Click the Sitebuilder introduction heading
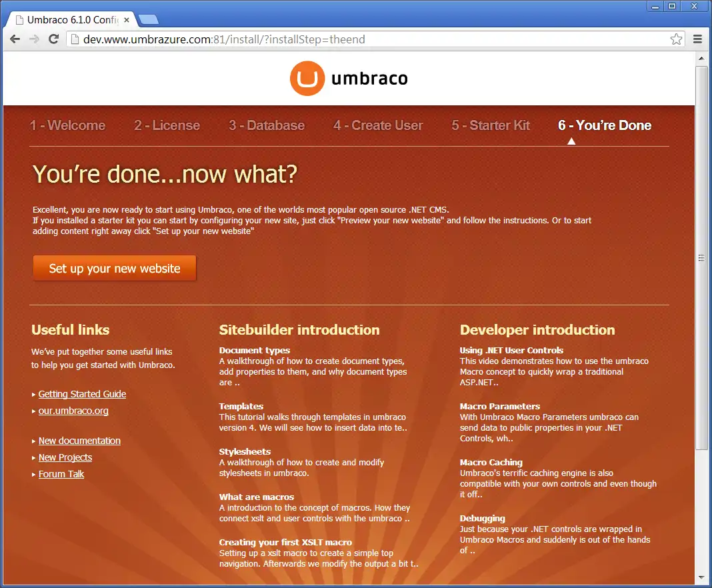This screenshot has height=588, width=712. coord(299,330)
